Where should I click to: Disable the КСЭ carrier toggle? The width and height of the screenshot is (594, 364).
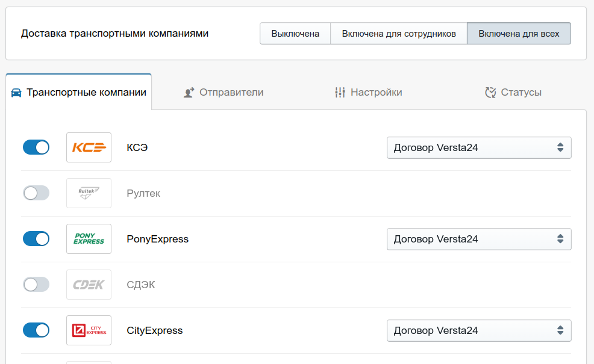click(36, 147)
